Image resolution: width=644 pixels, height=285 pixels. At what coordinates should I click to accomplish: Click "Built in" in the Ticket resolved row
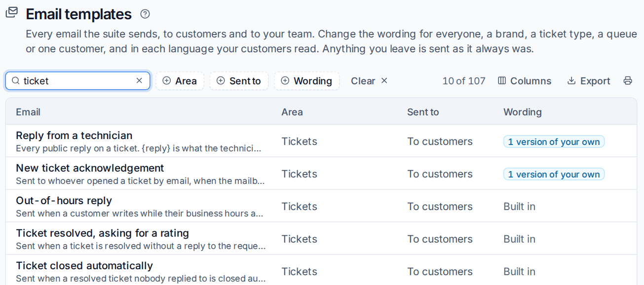click(519, 239)
